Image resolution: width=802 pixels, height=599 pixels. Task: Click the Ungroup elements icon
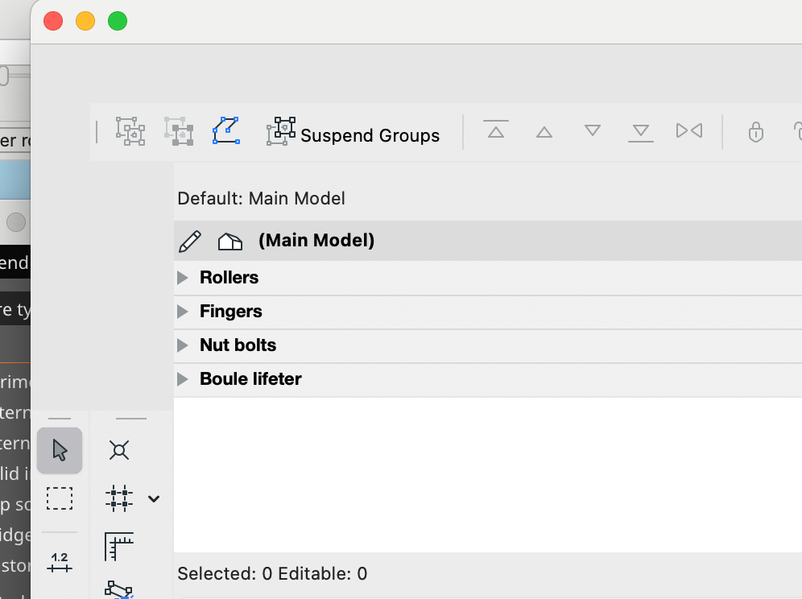point(179,131)
